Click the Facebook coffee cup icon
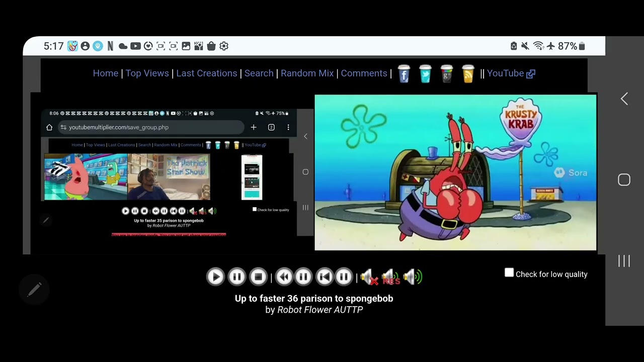Screen dimensions: 644x362 pyautogui.click(x=404, y=73)
